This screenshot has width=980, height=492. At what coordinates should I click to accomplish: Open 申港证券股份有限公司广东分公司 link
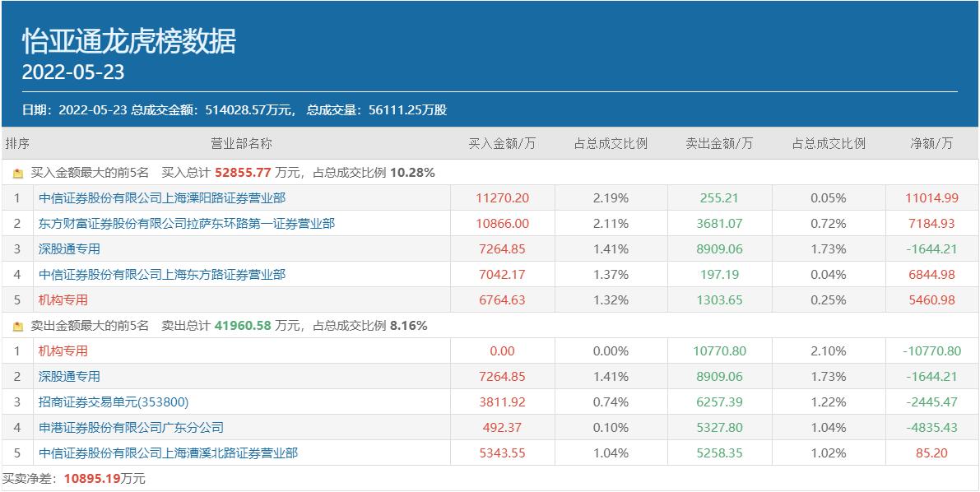tap(131, 428)
